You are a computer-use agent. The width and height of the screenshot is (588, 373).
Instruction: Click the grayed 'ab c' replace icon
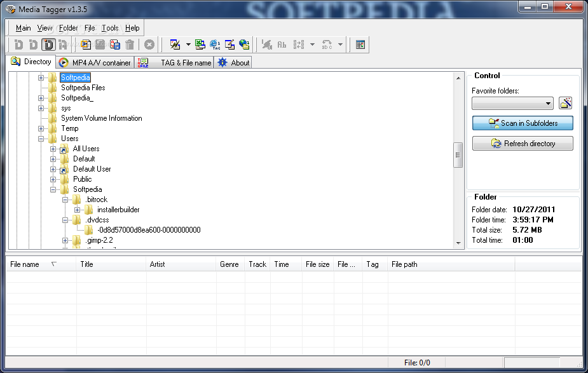327,44
